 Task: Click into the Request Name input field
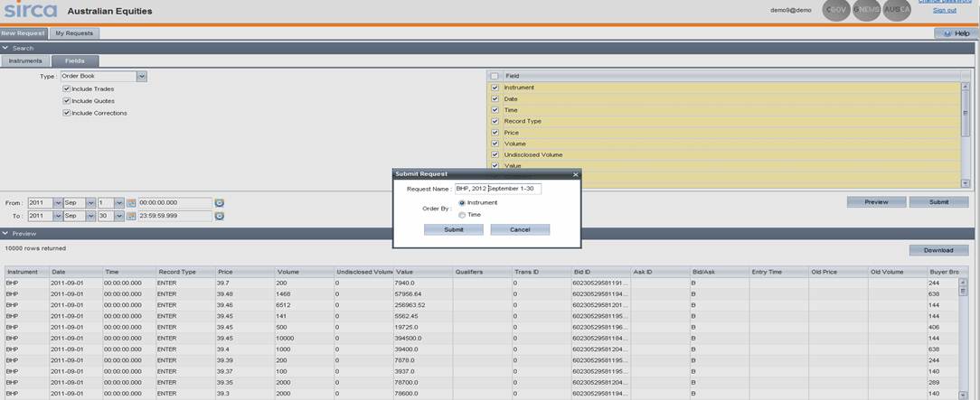click(498, 189)
